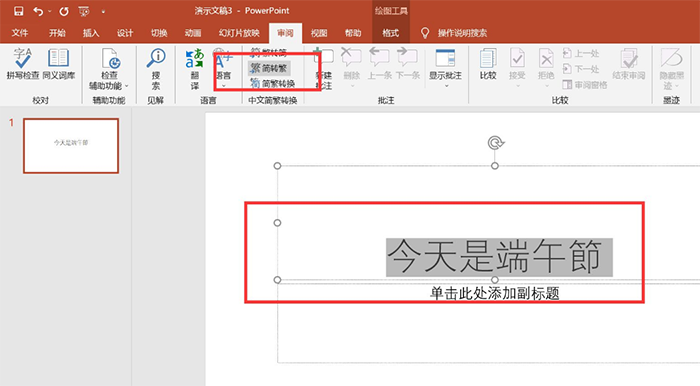Go to the next comment with 下一条
Viewport: 700px width, 386px height.
[x=408, y=65]
